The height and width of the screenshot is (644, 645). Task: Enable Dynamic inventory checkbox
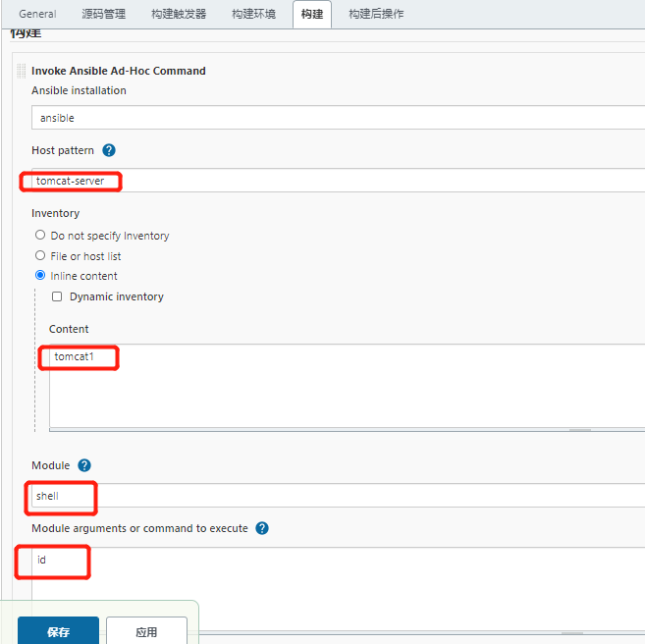pos(57,296)
